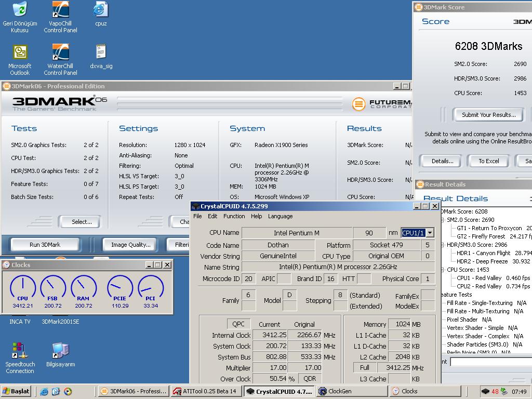Viewport: 532px width, 399px height.
Task: Launch Windows Media Player from quick launch
Action: (68, 392)
